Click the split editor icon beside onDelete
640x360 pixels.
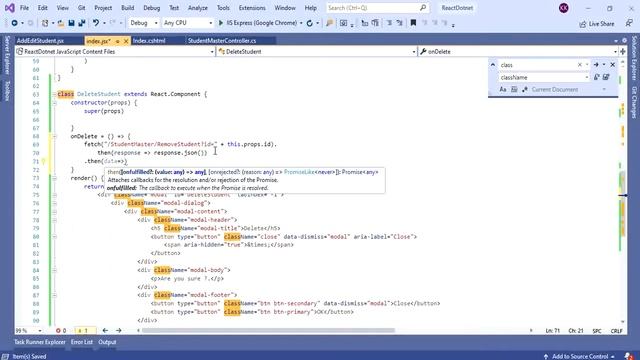click(x=623, y=51)
